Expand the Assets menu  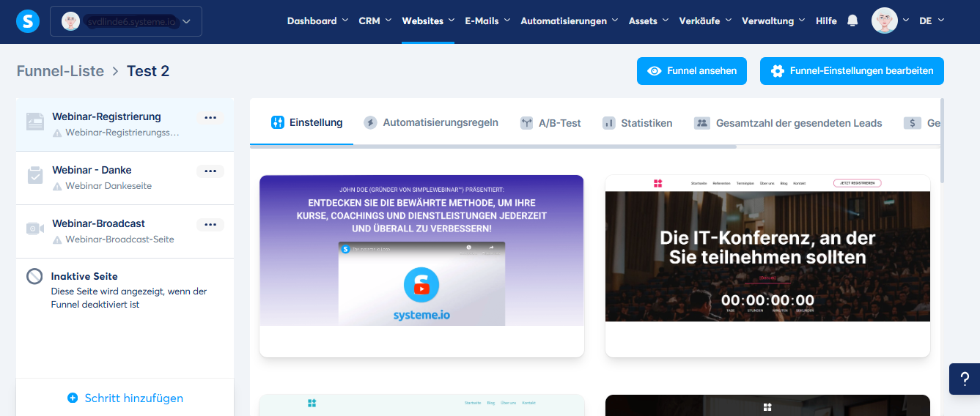click(x=649, y=21)
